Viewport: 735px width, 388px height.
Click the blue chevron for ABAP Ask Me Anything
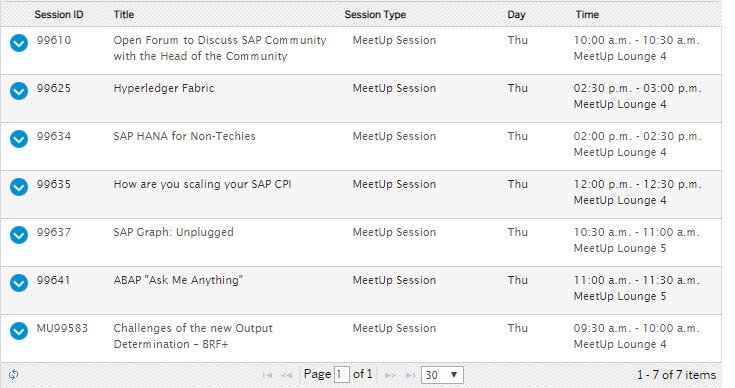(19, 283)
